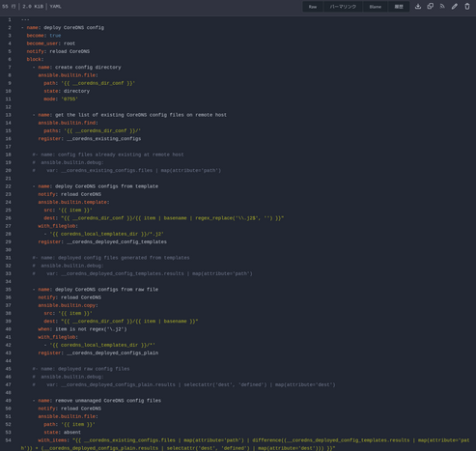Download the file using the download icon
Image resolution: width=476 pixels, height=451 pixels.
(418, 7)
